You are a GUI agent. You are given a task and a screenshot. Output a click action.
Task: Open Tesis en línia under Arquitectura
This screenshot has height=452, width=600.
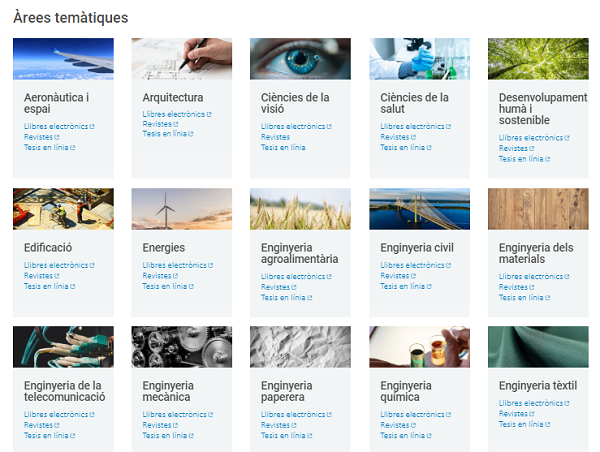[x=168, y=134]
